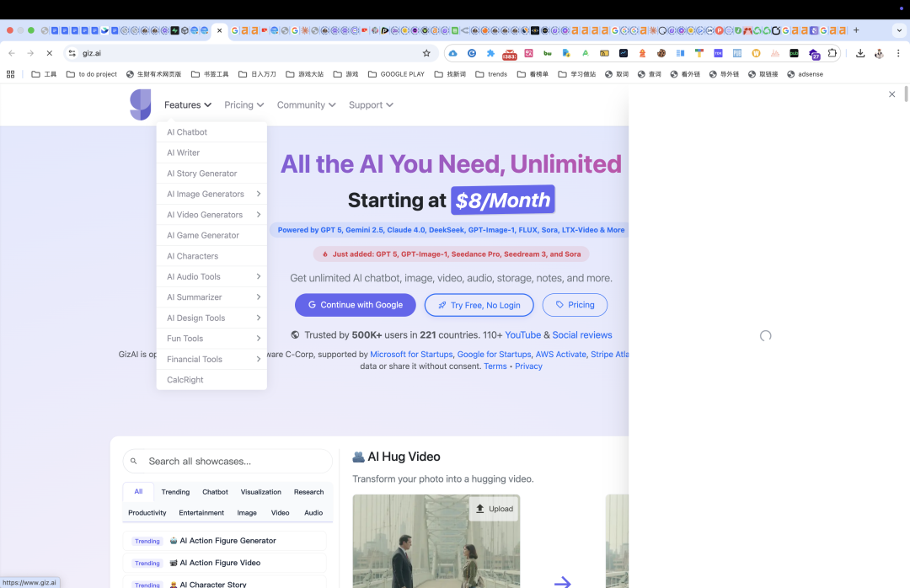Click the GizAI logo
The image size is (910, 588).
point(141,104)
